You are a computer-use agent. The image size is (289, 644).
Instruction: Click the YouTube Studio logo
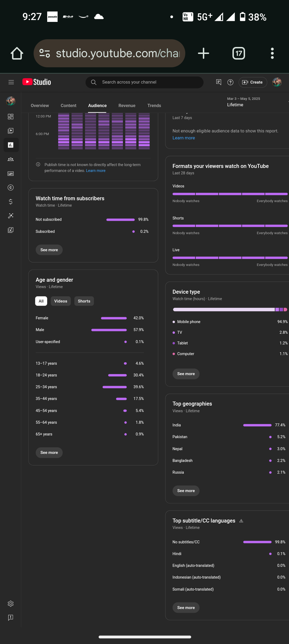(x=37, y=82)
